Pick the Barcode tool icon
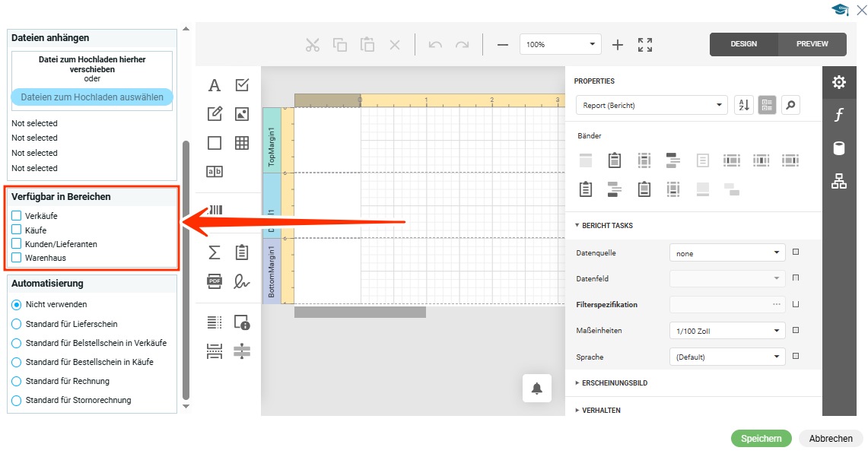Image resolution: width=868 pixels, height=457 pixels. 216,211
